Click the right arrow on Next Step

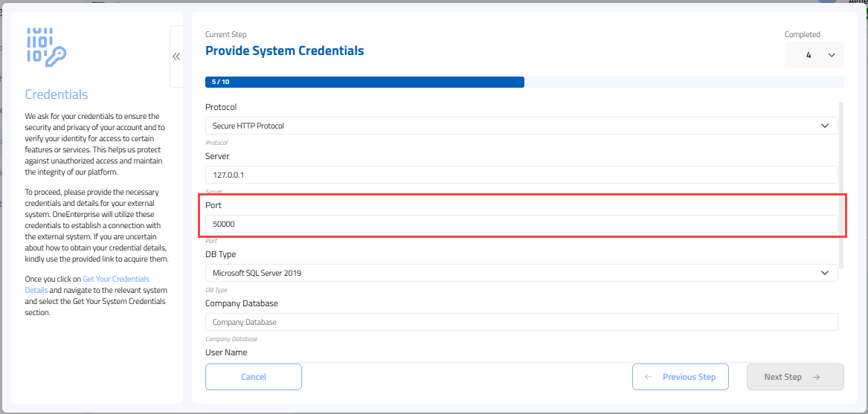(x=816, y=377)
